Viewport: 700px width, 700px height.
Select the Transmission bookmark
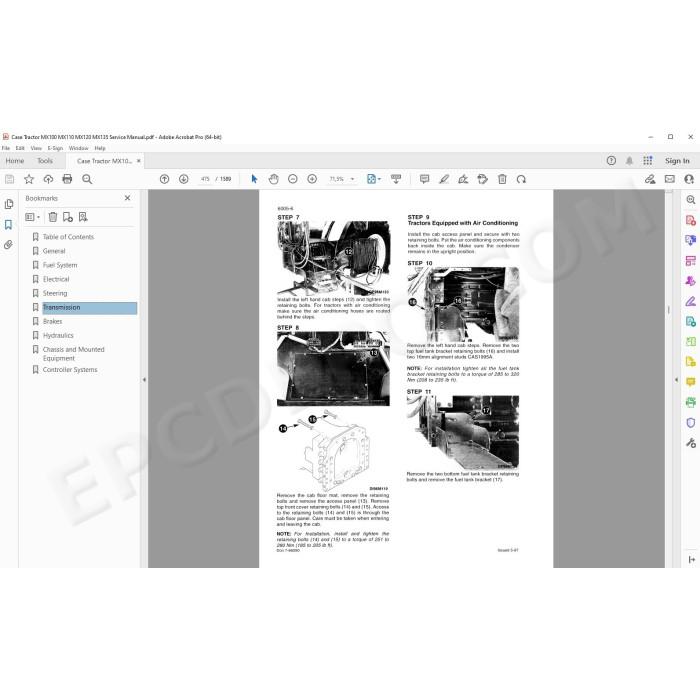[x=89, y=308]
